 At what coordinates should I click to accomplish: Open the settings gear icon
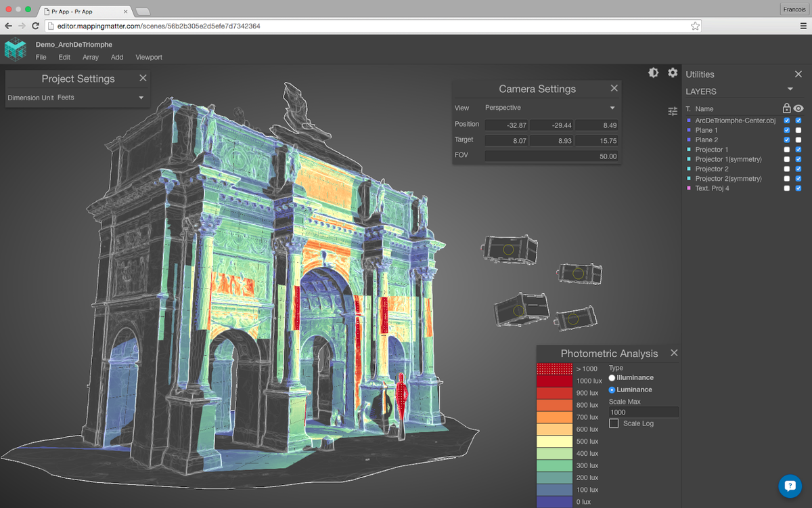coord(673,73)
